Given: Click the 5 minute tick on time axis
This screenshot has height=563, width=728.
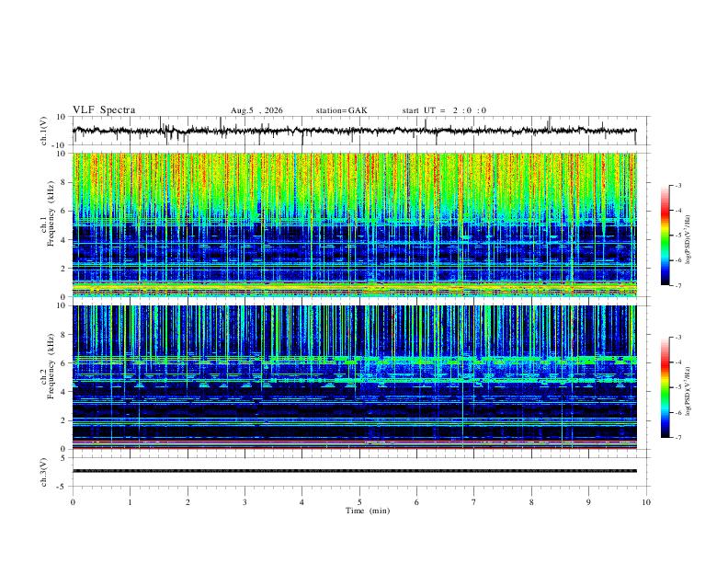Looking at the screenshot, I should point(359,502).
